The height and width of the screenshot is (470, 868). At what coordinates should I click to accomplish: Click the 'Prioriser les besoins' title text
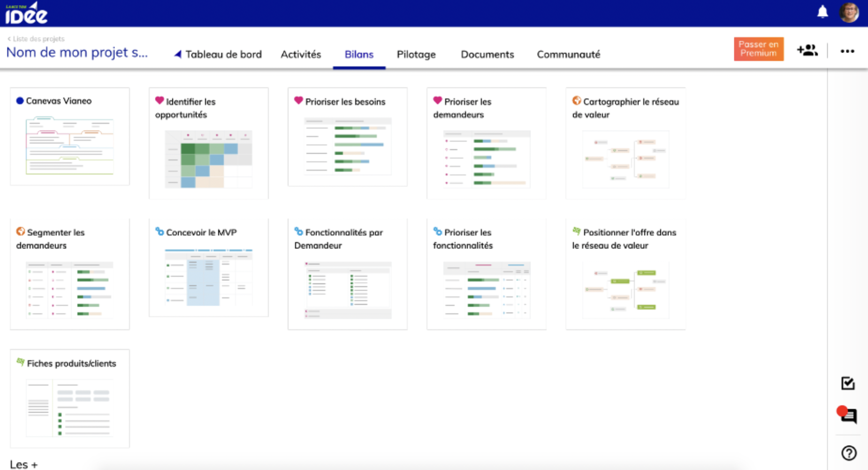[x=345, y=102]
